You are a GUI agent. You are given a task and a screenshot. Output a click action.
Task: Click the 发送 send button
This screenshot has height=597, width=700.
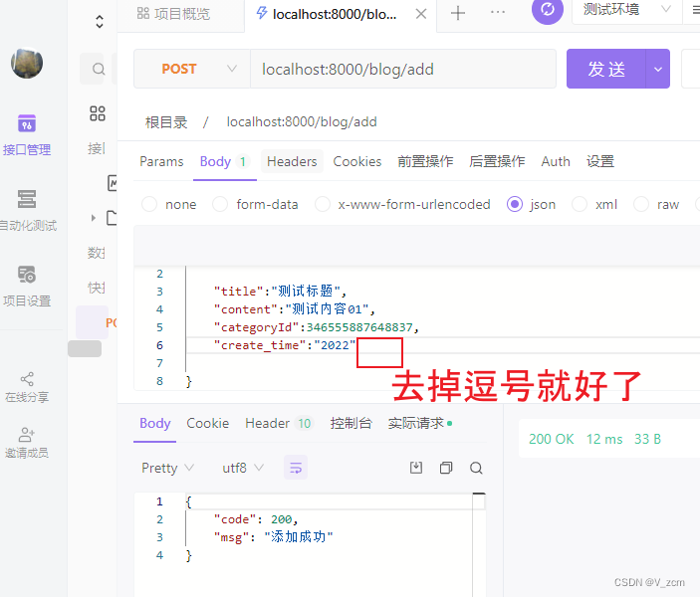tap(606, 70)
